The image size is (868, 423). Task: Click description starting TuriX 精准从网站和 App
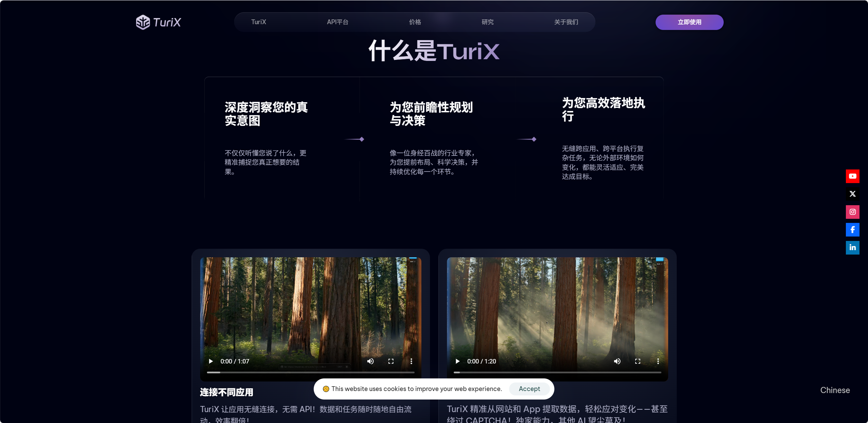pos(557,414)
